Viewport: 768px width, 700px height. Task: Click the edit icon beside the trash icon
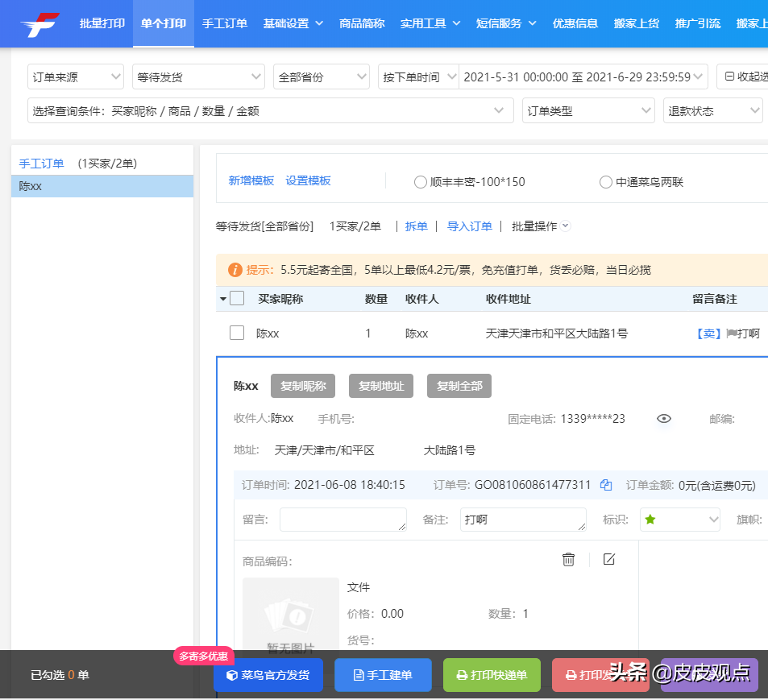tap(609, 558)
